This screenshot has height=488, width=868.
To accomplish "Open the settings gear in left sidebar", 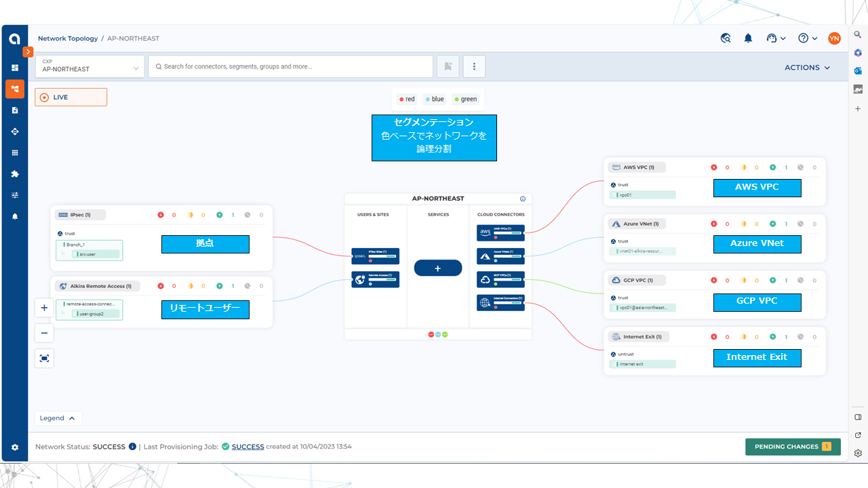I will pos(15,447).
